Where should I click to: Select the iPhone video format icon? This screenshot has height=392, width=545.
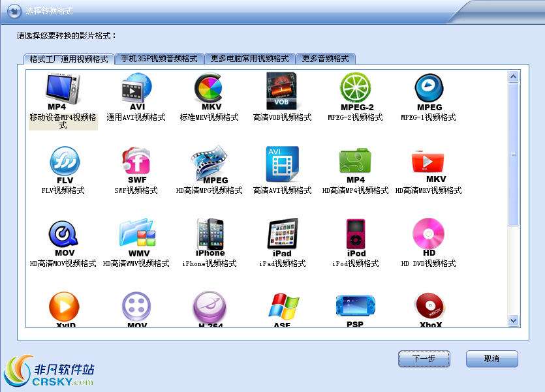[210, 237]
